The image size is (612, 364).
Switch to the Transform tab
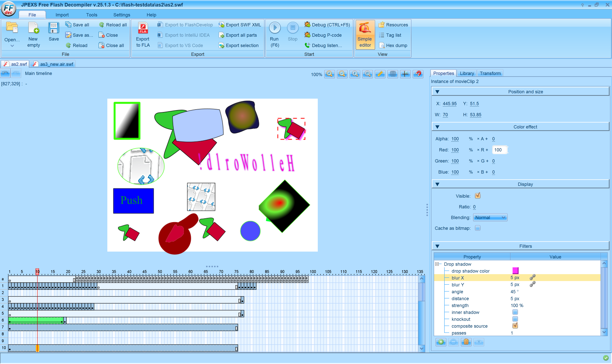pos(490,73)
